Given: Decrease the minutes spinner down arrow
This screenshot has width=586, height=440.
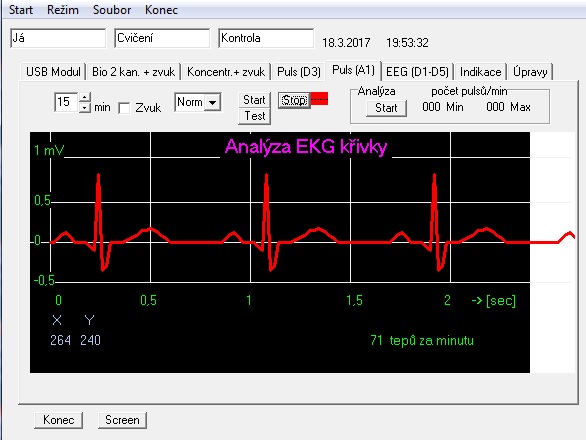Looking at the screenshot, I should [85, 108].
